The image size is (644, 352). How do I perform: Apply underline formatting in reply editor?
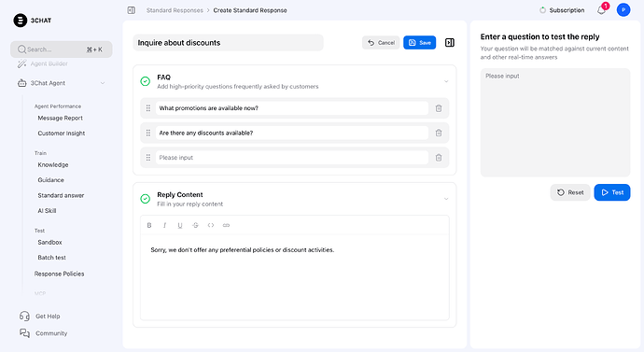coord(180,225)
